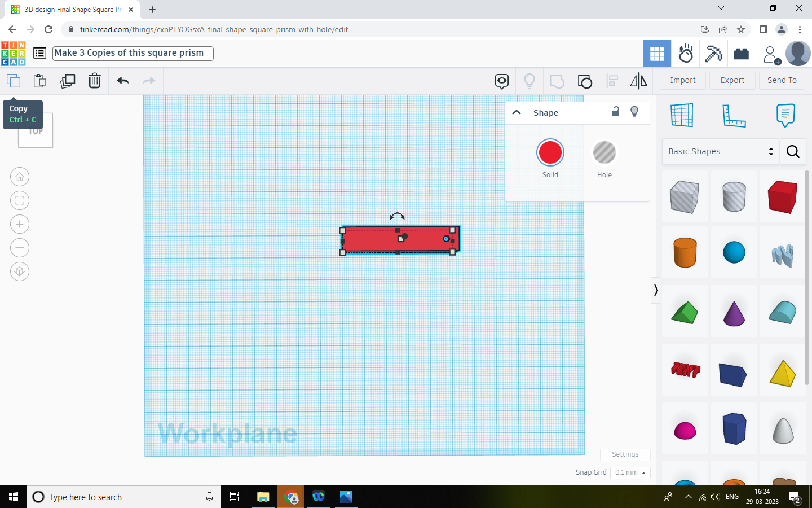Viewport: 812px width, 508px height.
Task: Open the Snap Grid size dropdown
Action: click(x=630, y=472)
